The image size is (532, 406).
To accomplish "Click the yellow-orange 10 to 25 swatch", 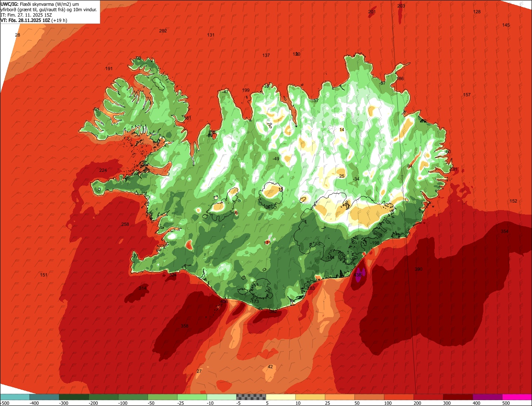I will pos(310,397).
